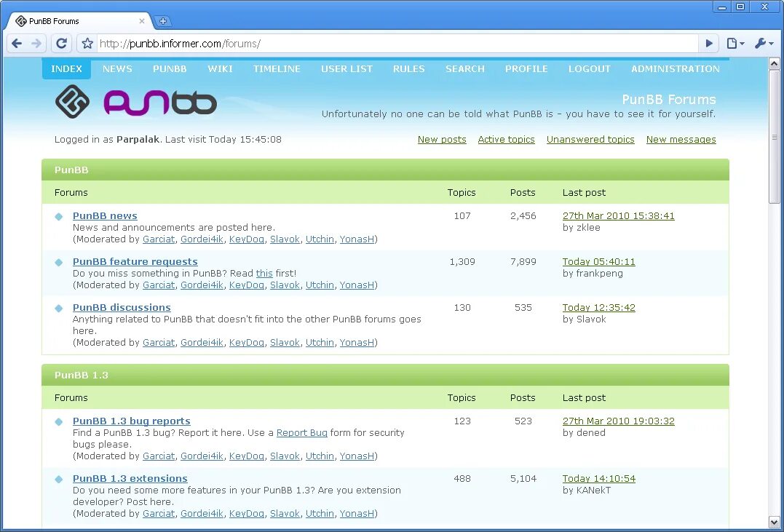784x532 pixels.
Task: Open the PunBB discussions forum
Action: coord(122,308)
